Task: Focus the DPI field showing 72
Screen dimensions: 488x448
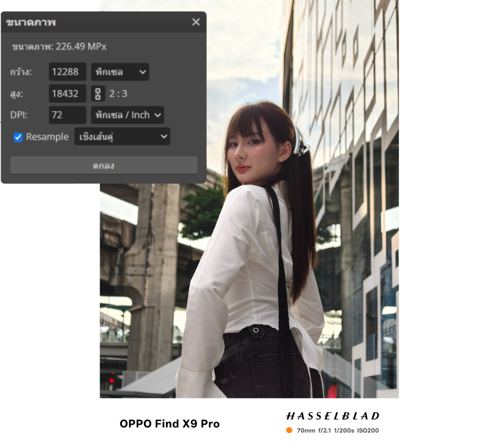Action: (x=67, y=115)
